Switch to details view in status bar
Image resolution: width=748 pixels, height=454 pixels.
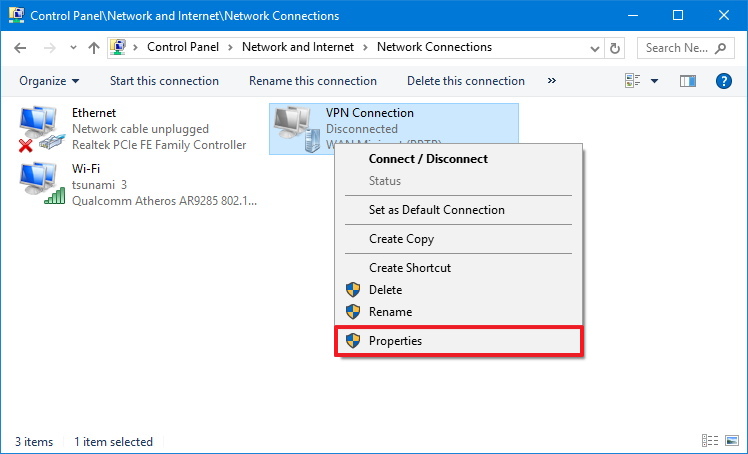709,441
